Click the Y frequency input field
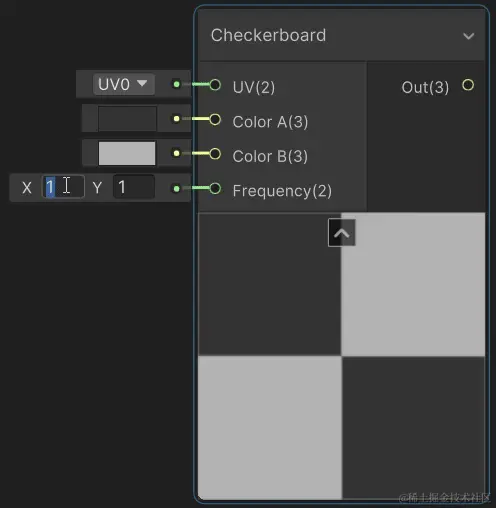Viewport: 496px width, 508px height. 134,187
